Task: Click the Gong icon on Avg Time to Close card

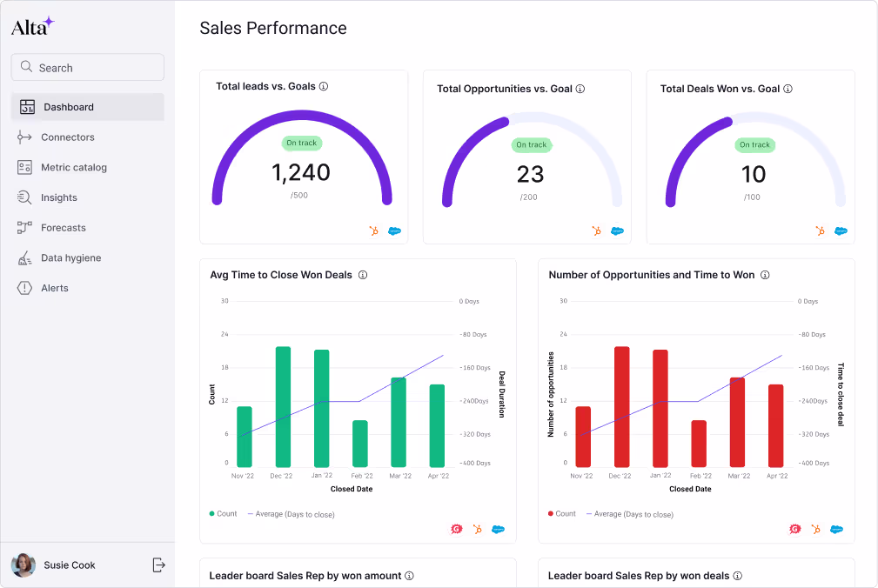Action: coord(456,529)
